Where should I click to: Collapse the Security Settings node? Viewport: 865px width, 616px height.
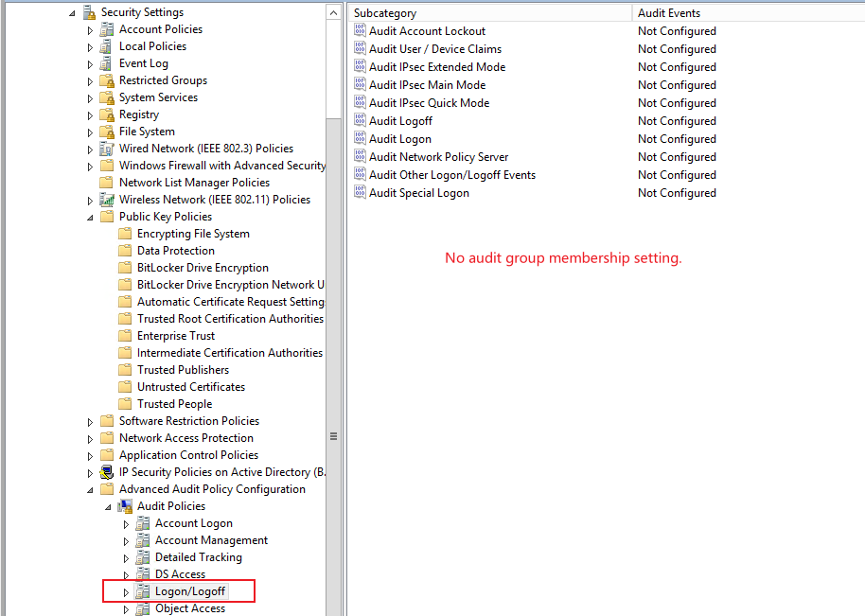[72, 13]
